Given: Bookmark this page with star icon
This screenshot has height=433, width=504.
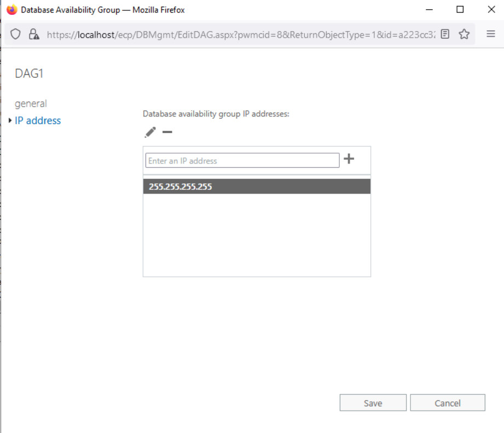Looking at the screenshot, I should tap(464, 34).
